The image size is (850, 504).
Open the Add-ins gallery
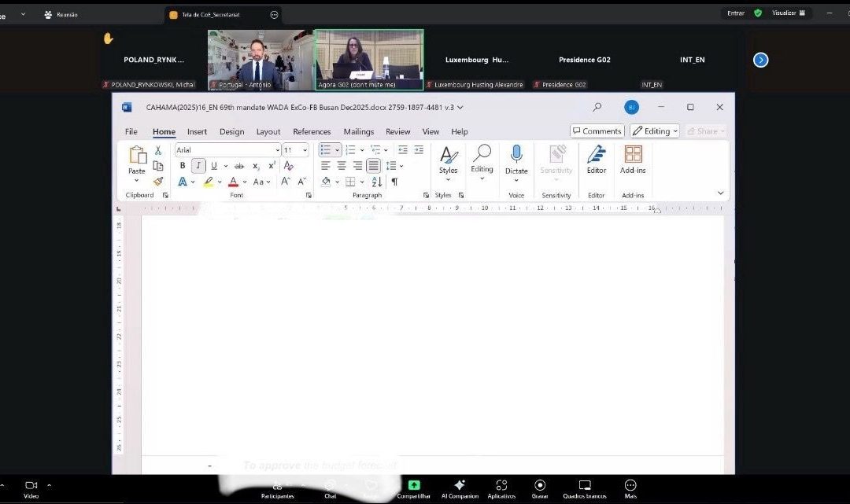[633, 159]
